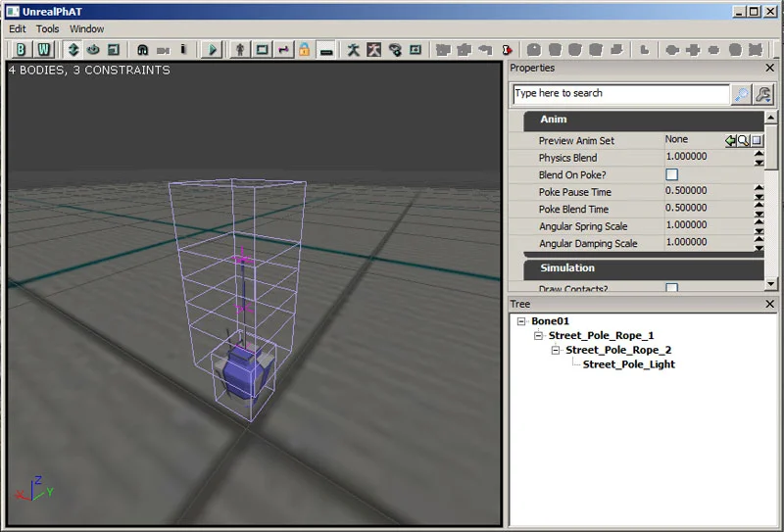Collapse the Anim section header
Viewport: 784px width, 532px height.
point(644,120)
